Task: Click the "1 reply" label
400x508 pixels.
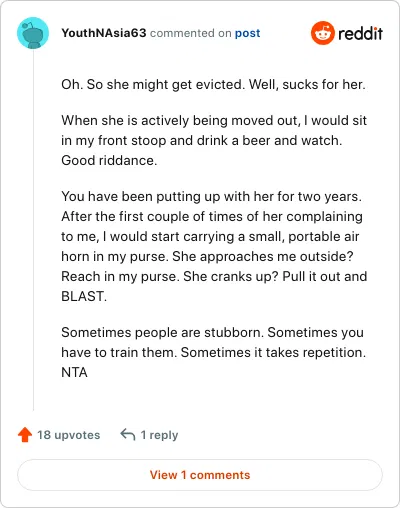Action: (x=159, y=435)
